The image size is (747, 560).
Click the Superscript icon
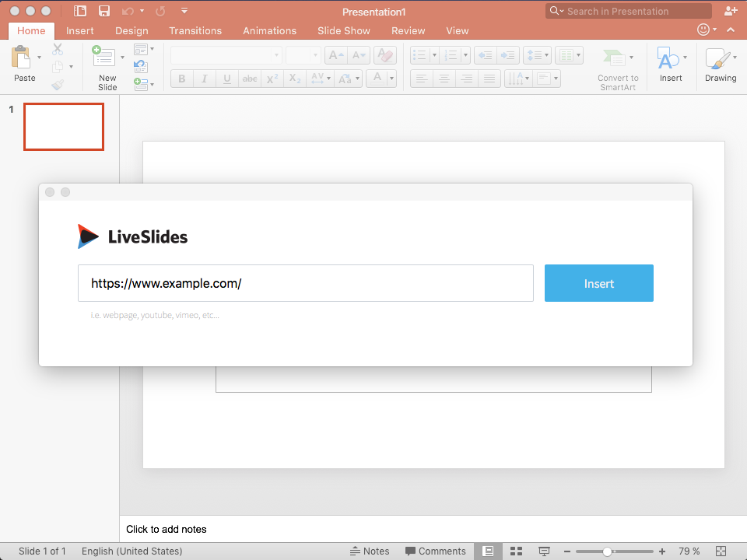272,79
